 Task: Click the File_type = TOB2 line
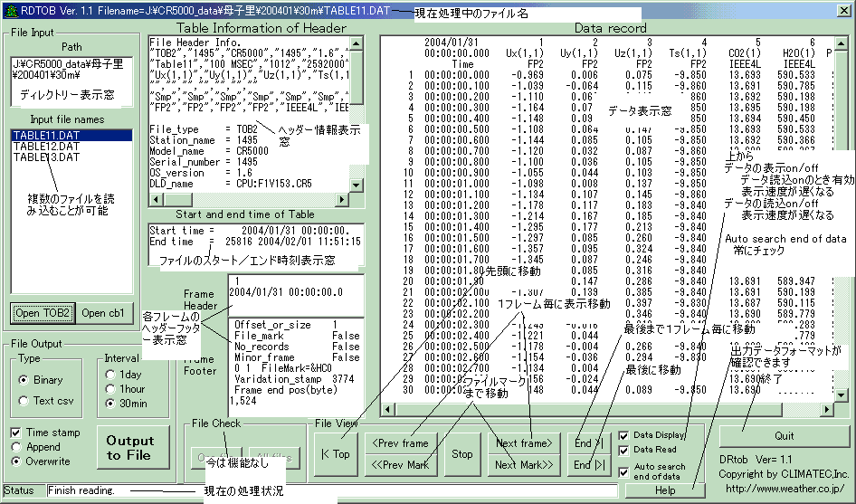click(x=204, y=129)
